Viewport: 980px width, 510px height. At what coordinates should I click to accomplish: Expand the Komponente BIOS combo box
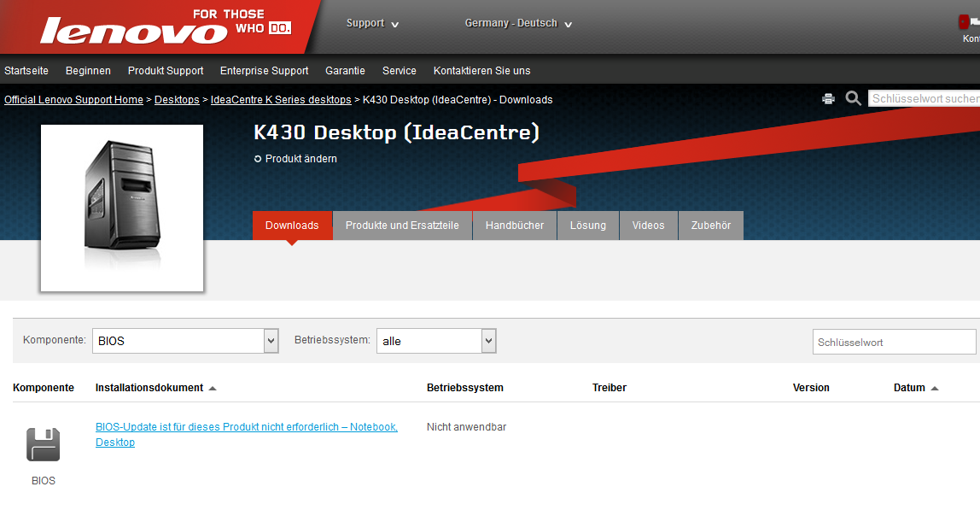pyautogui.click(x=271, y=341)
